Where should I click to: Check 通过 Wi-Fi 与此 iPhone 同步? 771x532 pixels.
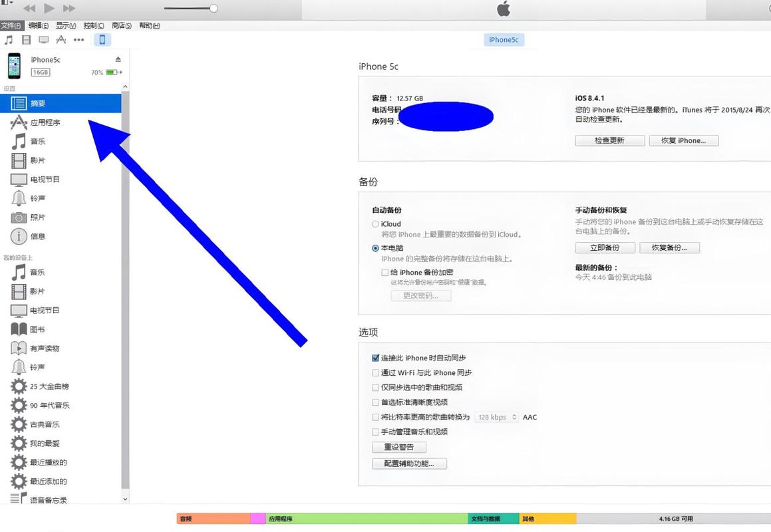click(x=375, y=372)
